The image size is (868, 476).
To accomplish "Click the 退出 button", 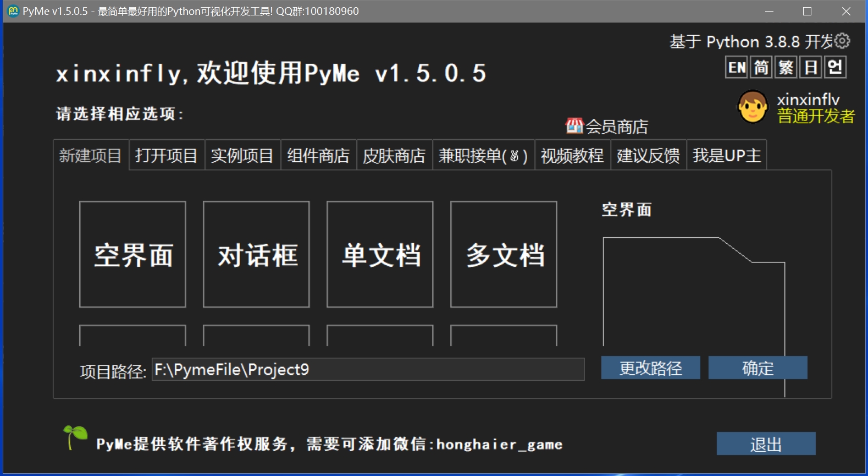I will (766, 444).
